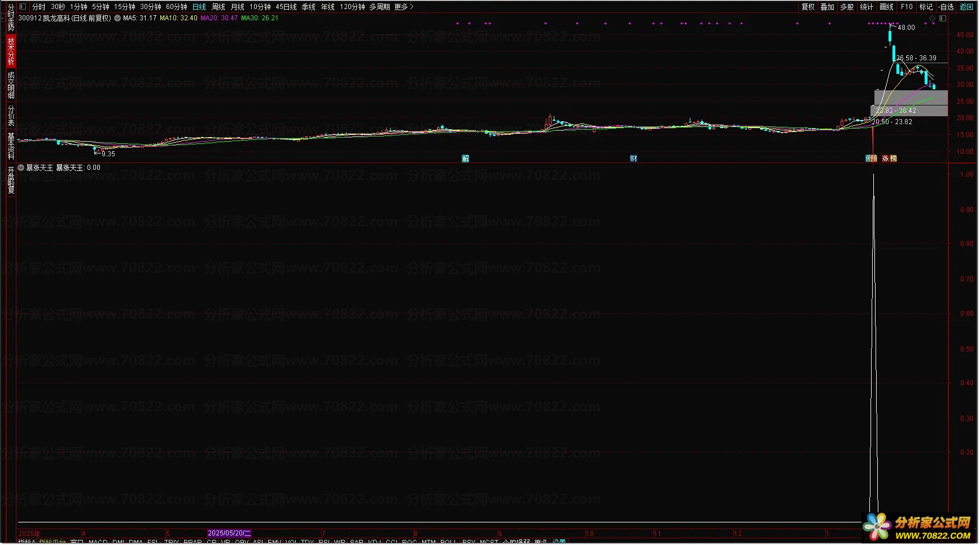
Task: Click the 暴涨天王: 0.00 indicator value
Action: [x=78, y=168]
